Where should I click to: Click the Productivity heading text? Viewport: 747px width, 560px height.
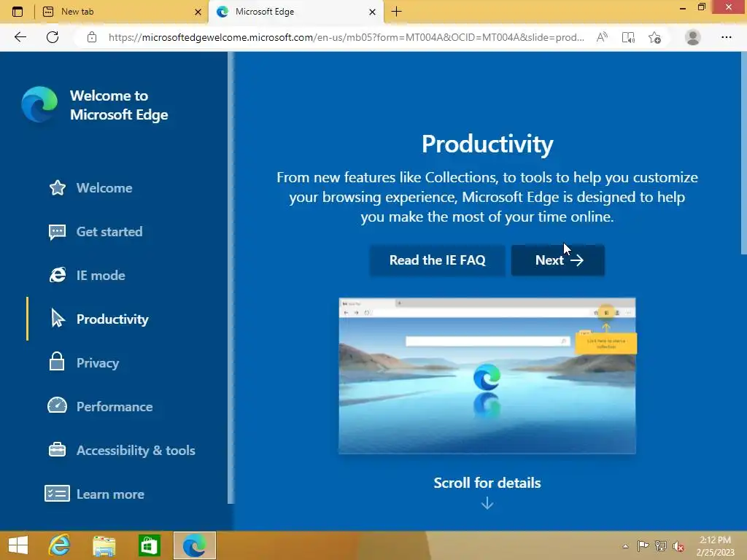click(x=487, y=144)
